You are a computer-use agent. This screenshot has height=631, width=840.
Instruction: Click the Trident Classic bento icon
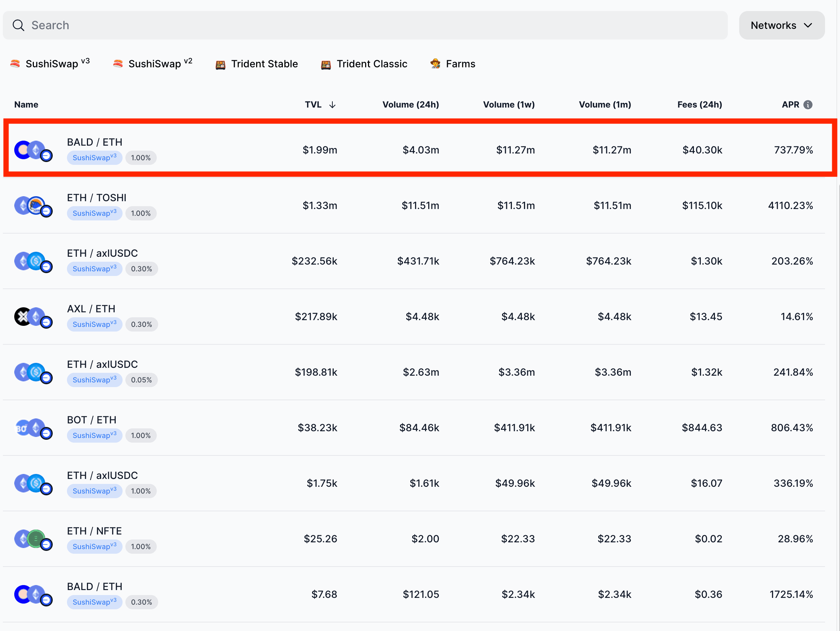click(326, 64)
